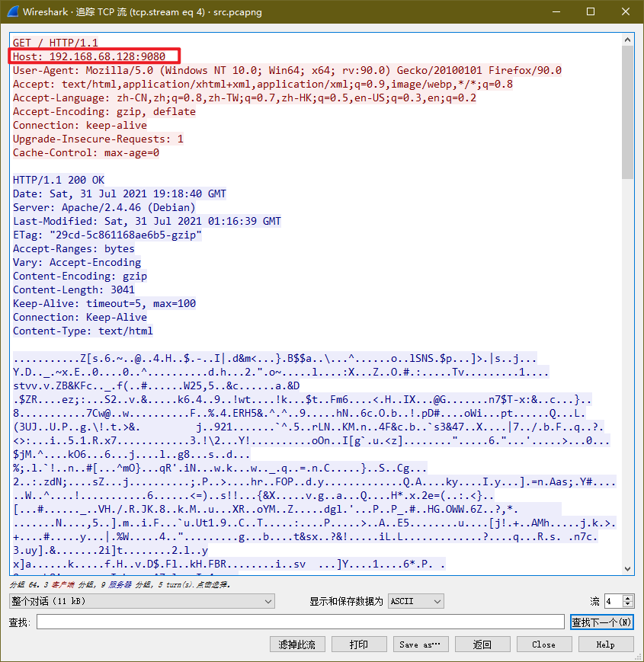The height and width of the screenshot is (662, 644).
Task: Click the User-Agent header line
Action: (x=287, y=70)
